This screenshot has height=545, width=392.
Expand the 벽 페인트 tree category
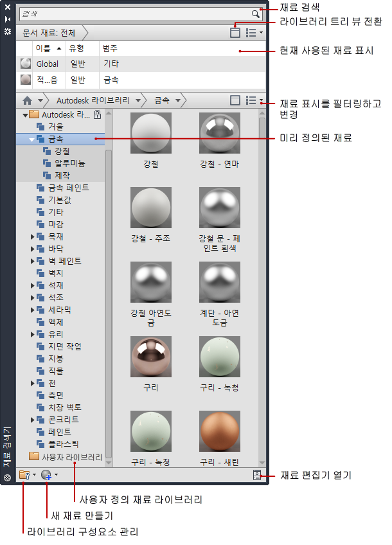tap(32, 261)
